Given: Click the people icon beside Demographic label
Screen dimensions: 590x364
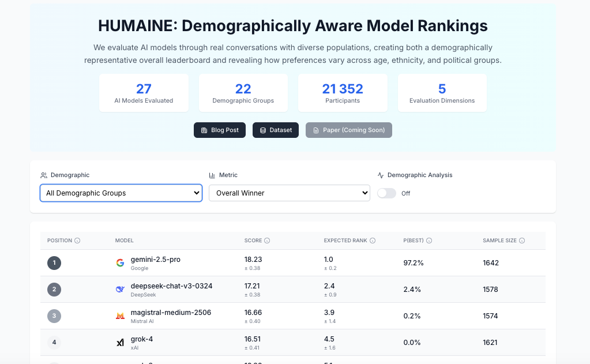Looking at the screenshot, I should click(x=44, y=175).
